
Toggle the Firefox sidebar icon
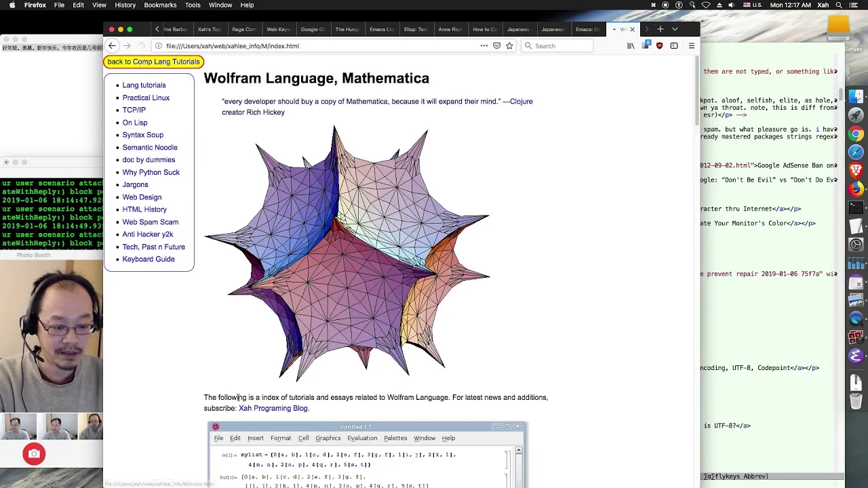pos(674,46)
